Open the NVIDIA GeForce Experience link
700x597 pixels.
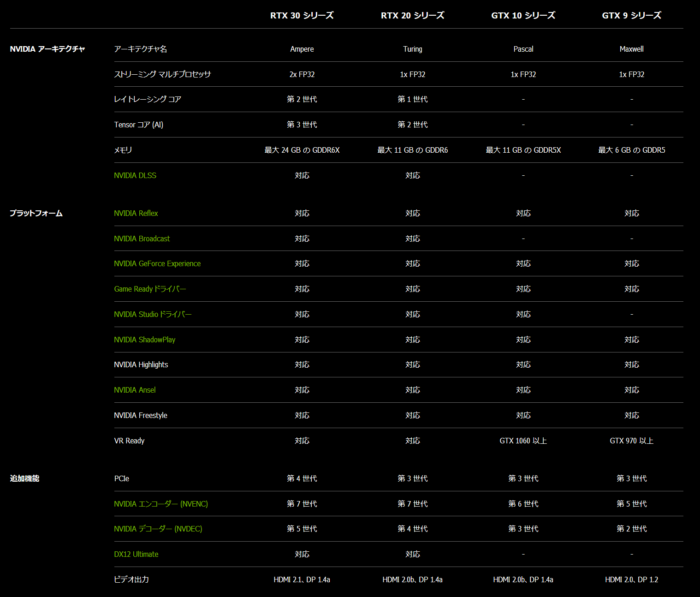157,263
